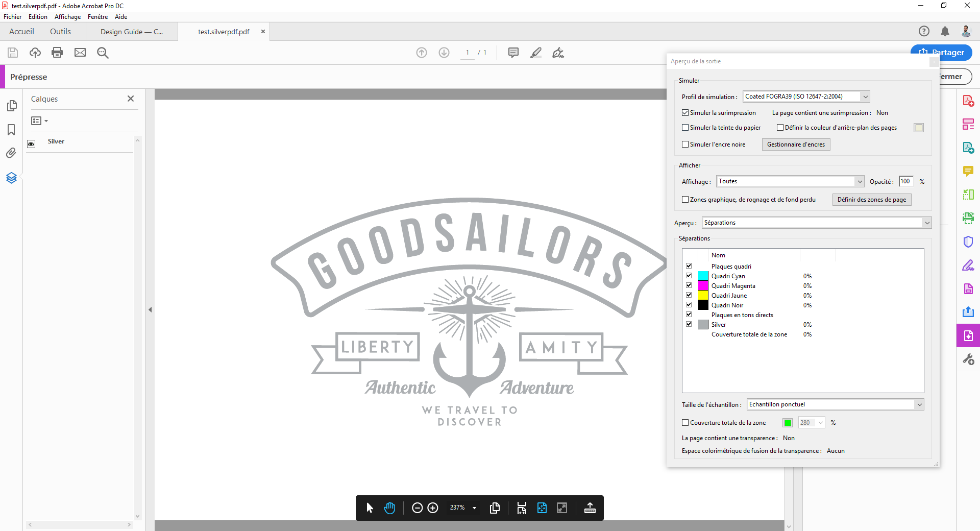This screenshot has height=531, width=980.
Task: Click the print icon in toolbar
Action: [x=57, y=53]
